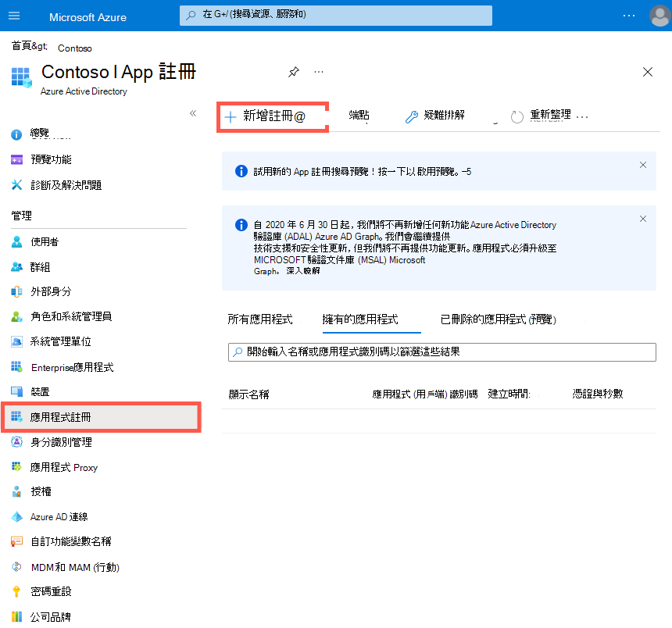Dismiss the App 註冊搜尋預覽 banner

[x=643, y=165]
